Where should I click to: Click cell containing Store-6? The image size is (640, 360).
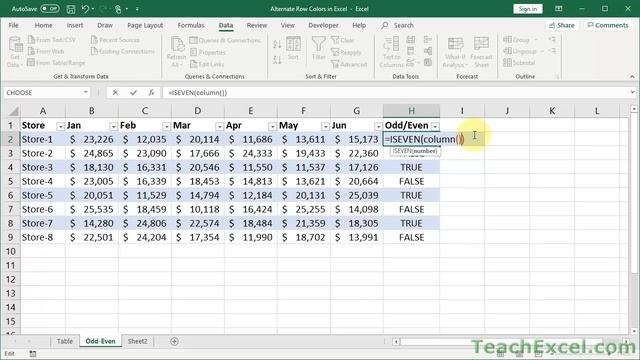(43, 209)
